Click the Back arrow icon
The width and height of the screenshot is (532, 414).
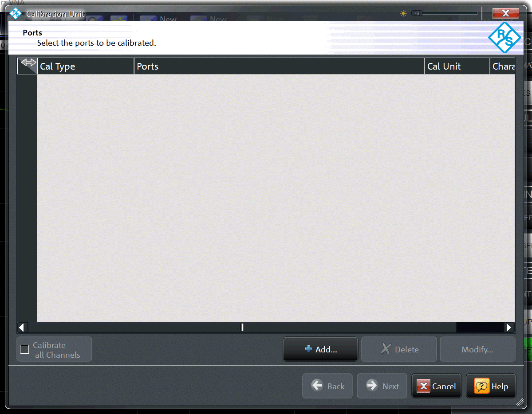[x=317, y=386]
